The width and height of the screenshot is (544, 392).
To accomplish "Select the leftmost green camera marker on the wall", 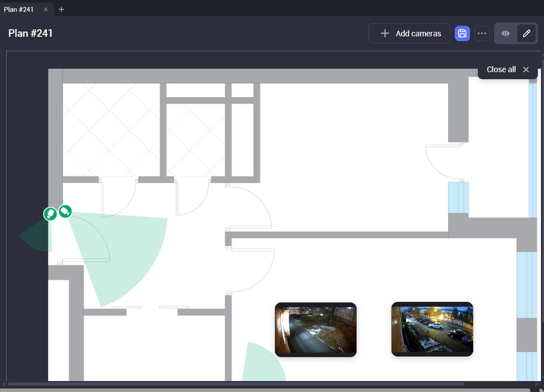I will pos(50,214).
